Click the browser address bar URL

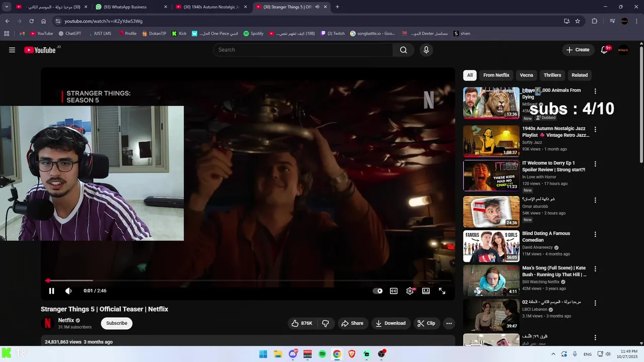(103, 21)
